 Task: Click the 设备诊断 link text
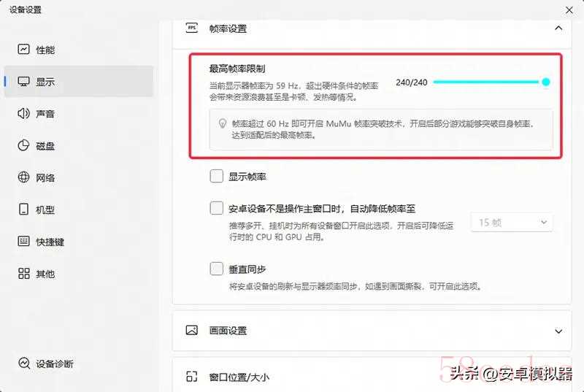coord(55,364)
